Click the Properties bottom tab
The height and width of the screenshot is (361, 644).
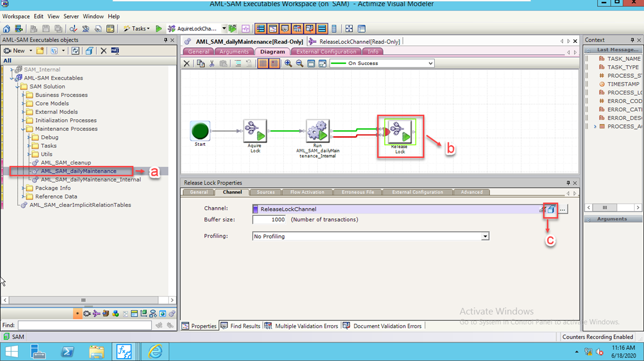point(199,326)
